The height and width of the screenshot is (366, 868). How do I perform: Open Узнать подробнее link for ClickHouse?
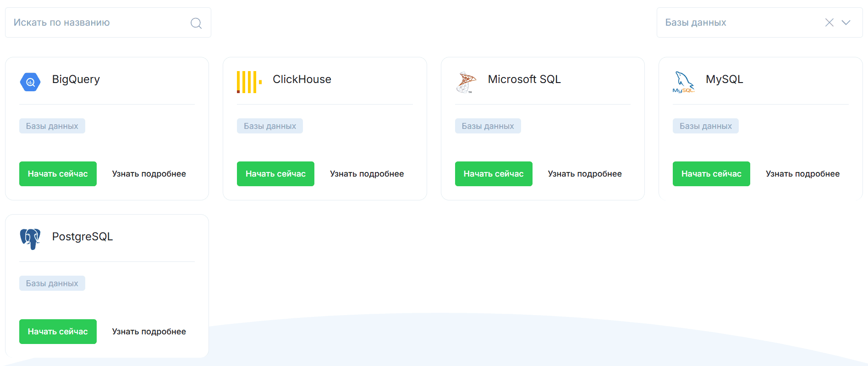coord(367,174)
